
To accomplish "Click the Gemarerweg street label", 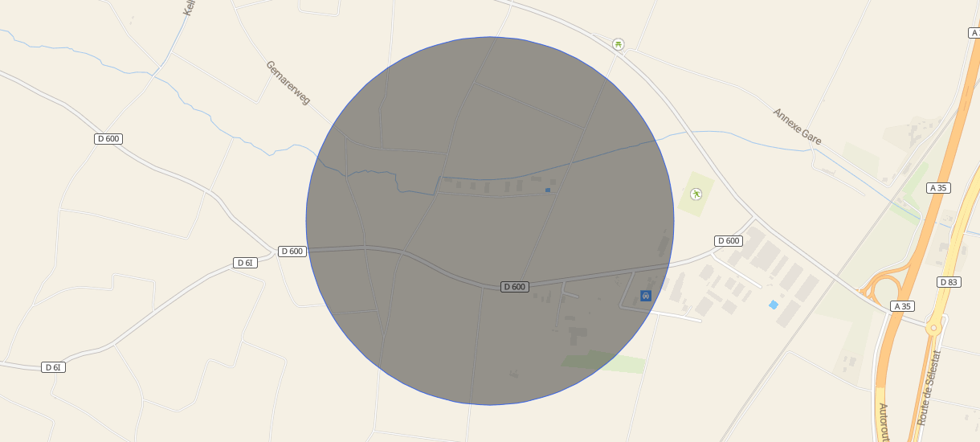I will tap(288, 82).
